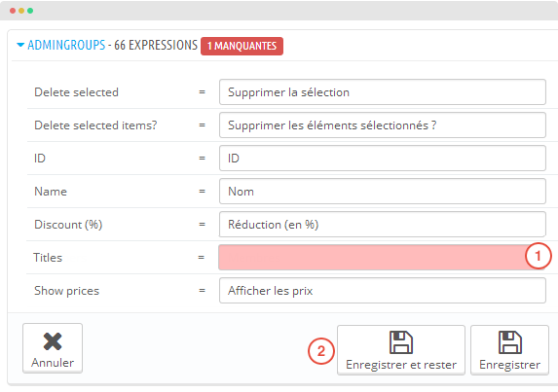Click the yellow minimize window dot

21,11
